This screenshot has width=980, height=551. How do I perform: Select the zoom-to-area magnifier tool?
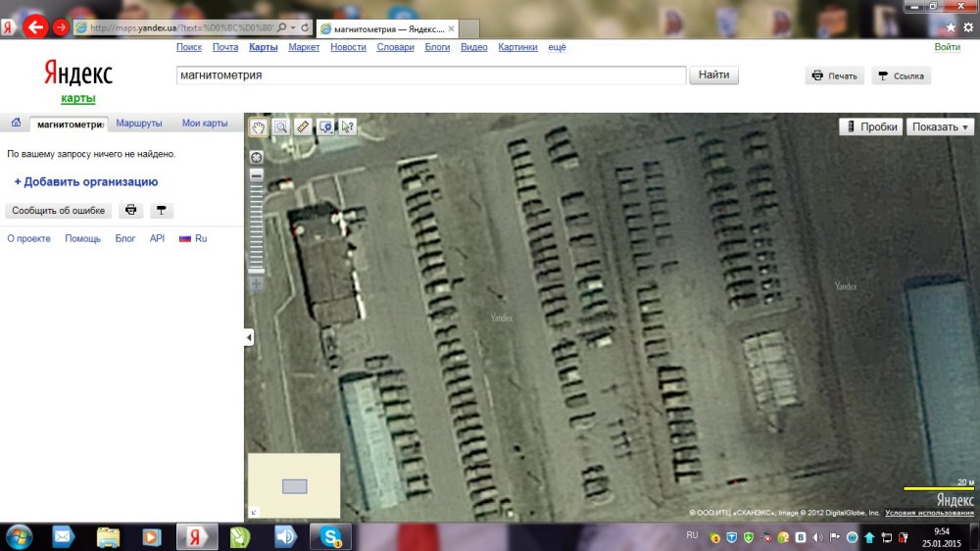pyautogui.click(x=280, y=126)
